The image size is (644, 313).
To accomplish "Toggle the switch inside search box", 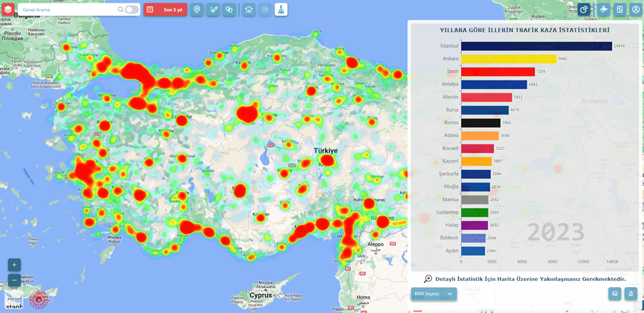I will [132, 10].
